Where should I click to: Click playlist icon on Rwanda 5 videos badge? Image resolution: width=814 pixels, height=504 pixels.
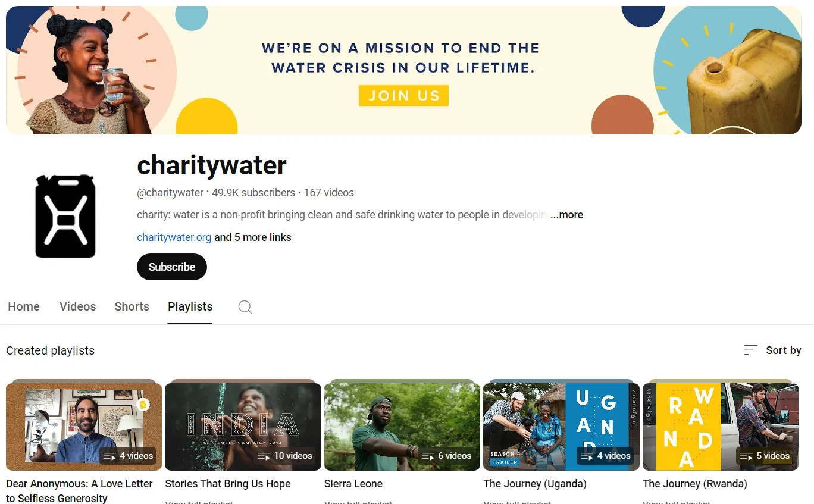(x=746, y=456)
